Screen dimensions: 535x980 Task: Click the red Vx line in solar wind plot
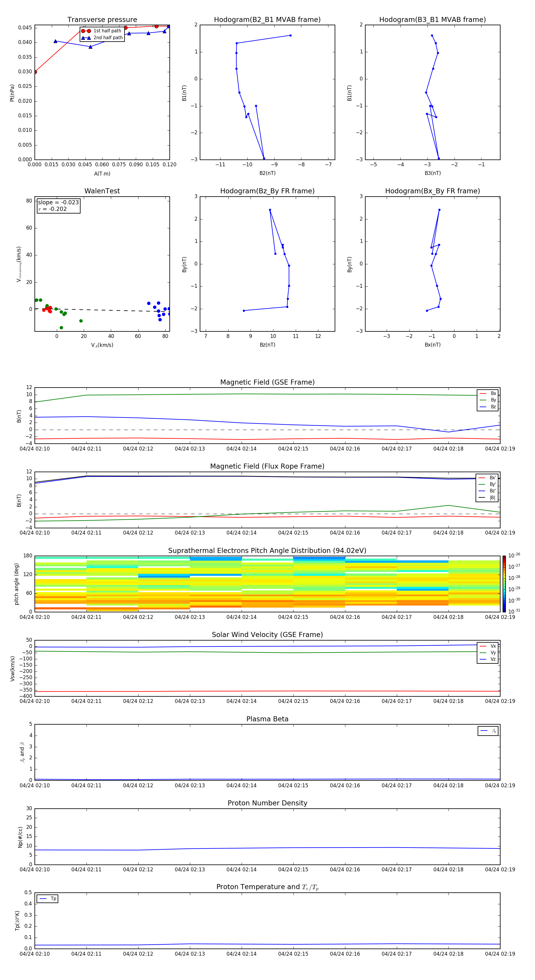(267, 691)
